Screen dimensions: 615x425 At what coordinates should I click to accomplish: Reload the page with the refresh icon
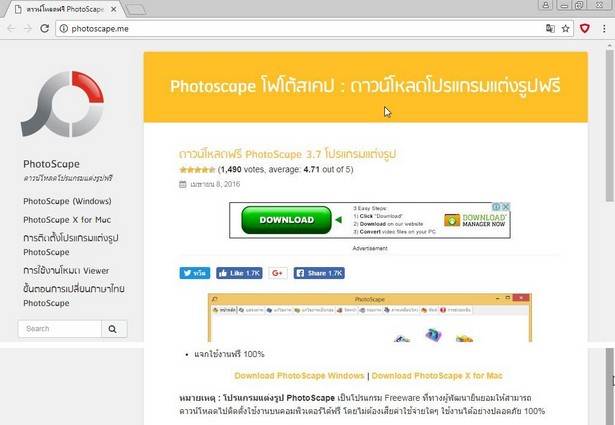point(45,29)
